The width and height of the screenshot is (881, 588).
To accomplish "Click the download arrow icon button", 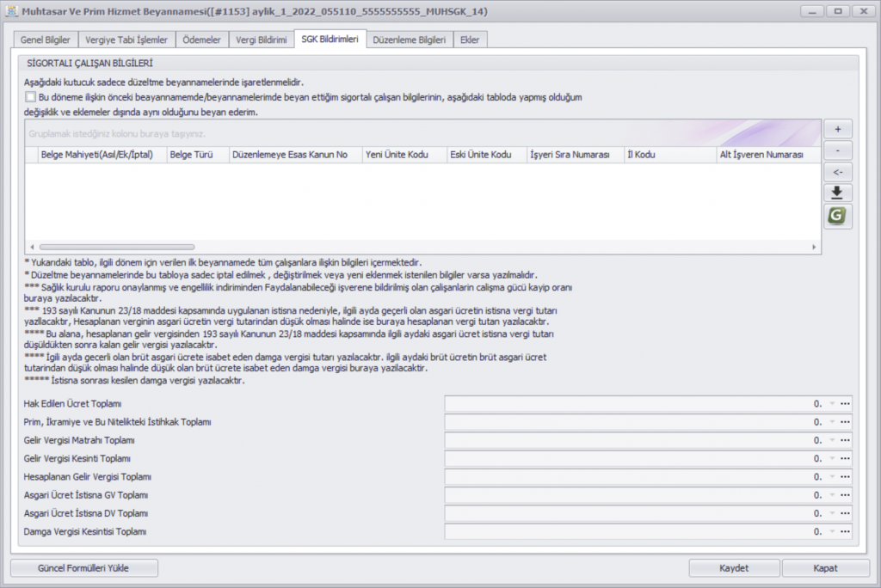I will coord(837,193).
